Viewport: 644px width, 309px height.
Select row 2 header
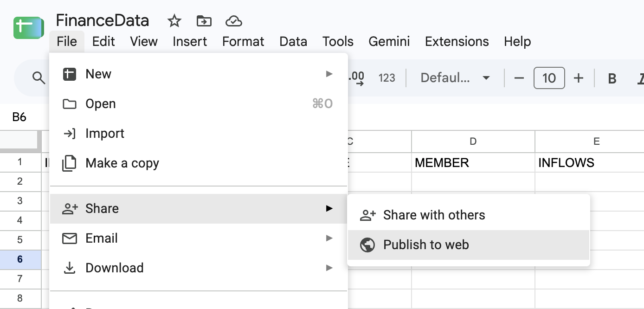(x=20, y=181)
